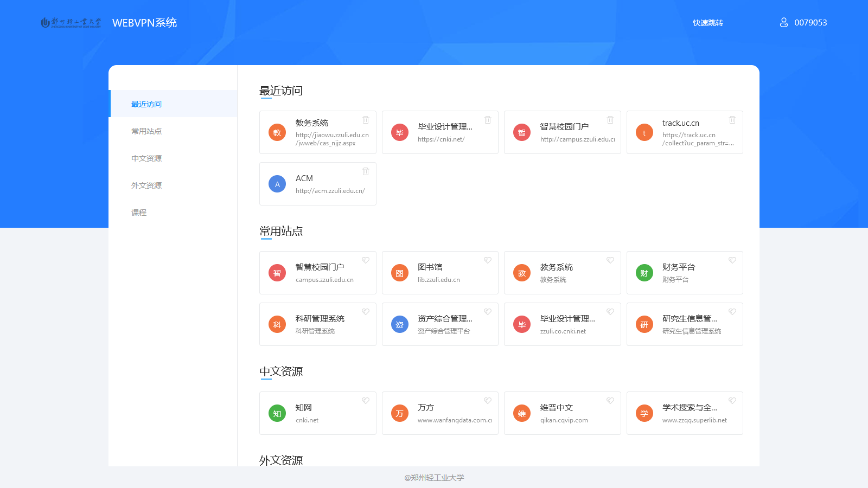Screen dimensions: 868x488
Task: Open the ACM site via its blue icon
Action: (277, 184)
